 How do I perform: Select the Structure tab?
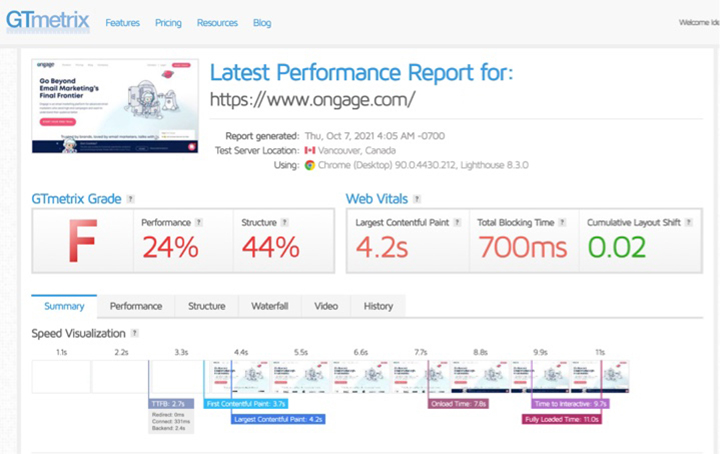pos(207,306)
